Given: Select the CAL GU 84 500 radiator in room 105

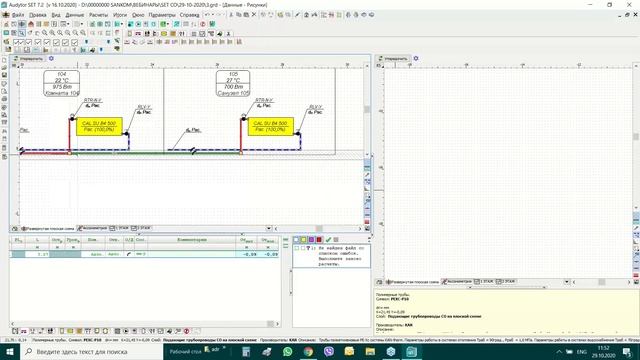Looking at the screenshot, I should (271, 126).
